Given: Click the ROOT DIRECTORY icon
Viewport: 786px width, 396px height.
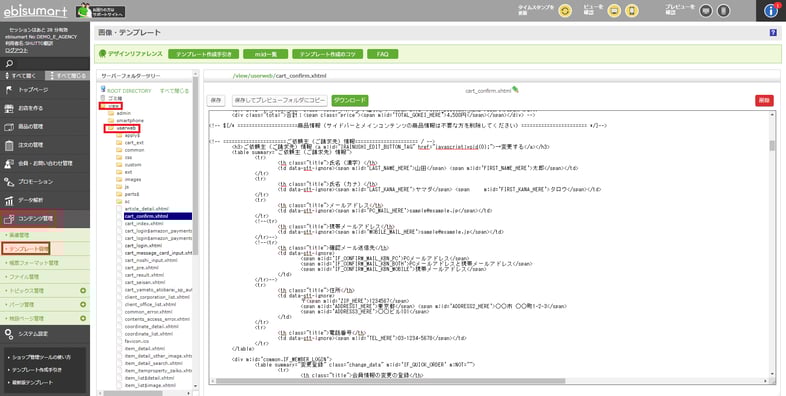Looking at the screenshot, I should click(x=103, y=90).
